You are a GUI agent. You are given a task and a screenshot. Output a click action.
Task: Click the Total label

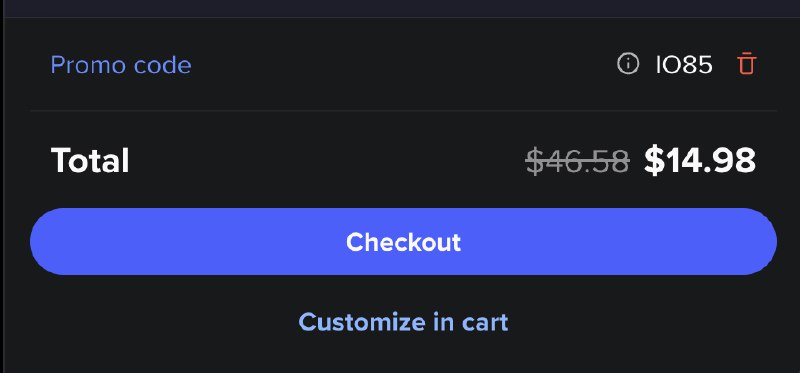(90, 160)
